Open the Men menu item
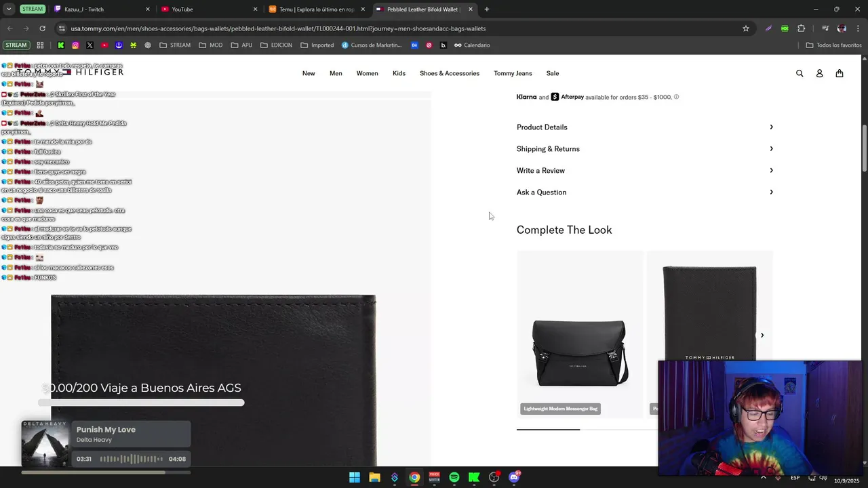 [336, 73]
